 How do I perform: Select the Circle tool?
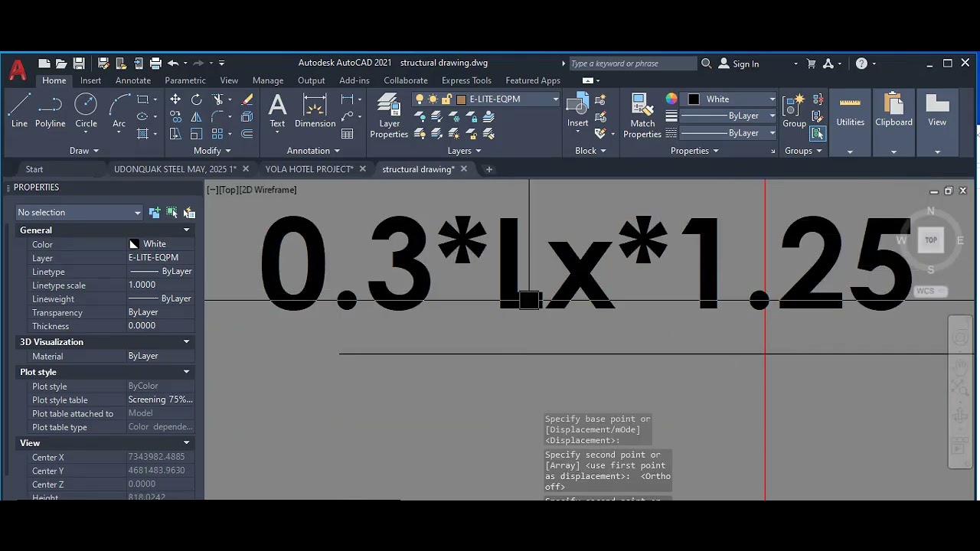86,111
